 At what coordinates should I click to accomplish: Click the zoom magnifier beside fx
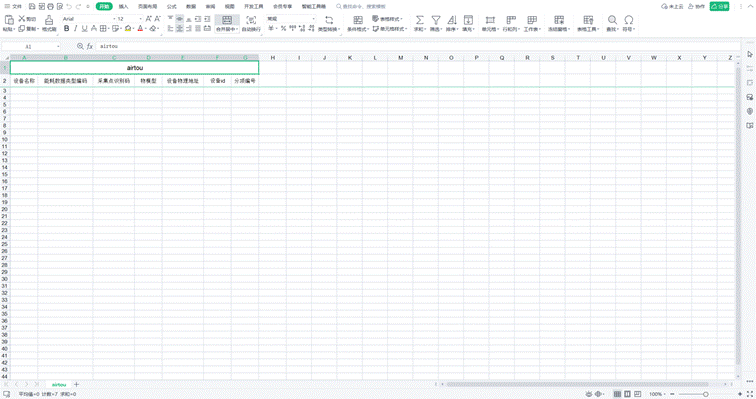point(80,46)
